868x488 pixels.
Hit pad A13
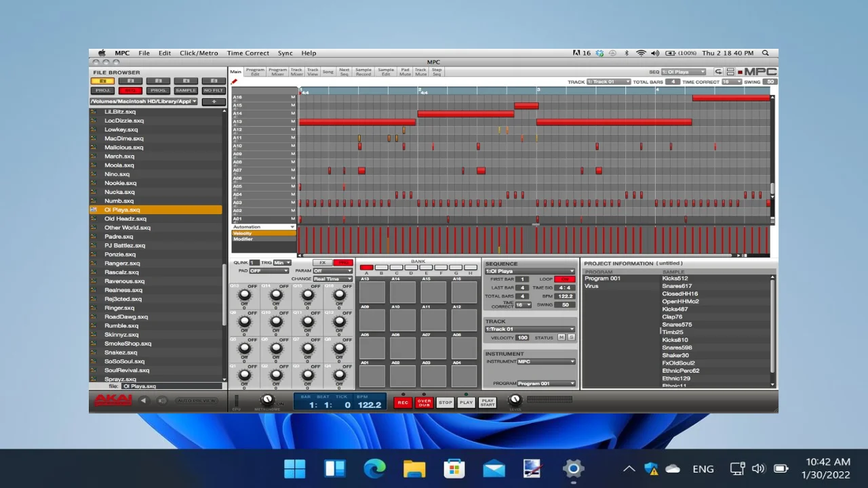[x=372, y=292]
